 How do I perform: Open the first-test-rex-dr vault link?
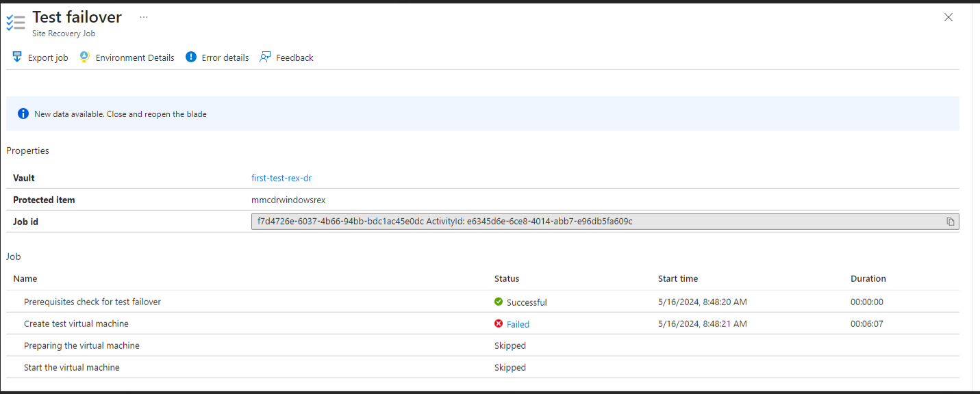281,178
